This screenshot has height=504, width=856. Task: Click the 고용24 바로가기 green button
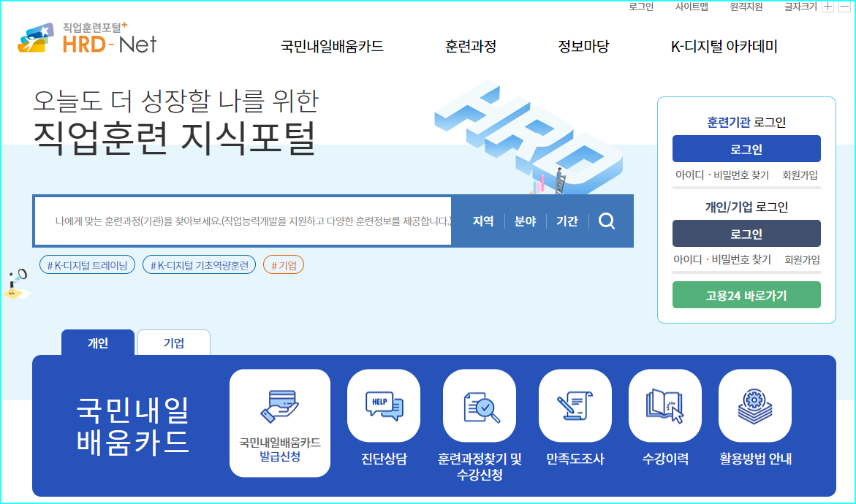pyautogui.click(x=746, y=295)
